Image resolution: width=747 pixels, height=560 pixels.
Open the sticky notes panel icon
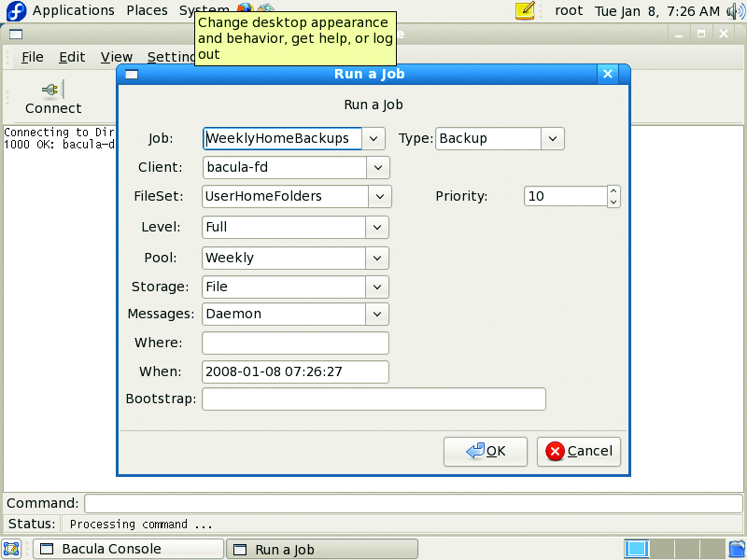pos(526,11)
